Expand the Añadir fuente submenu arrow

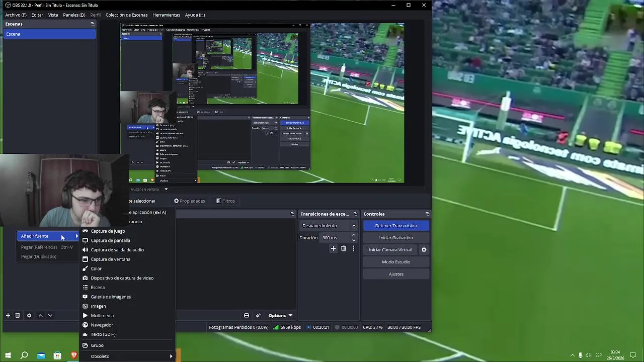pos(77,236)
